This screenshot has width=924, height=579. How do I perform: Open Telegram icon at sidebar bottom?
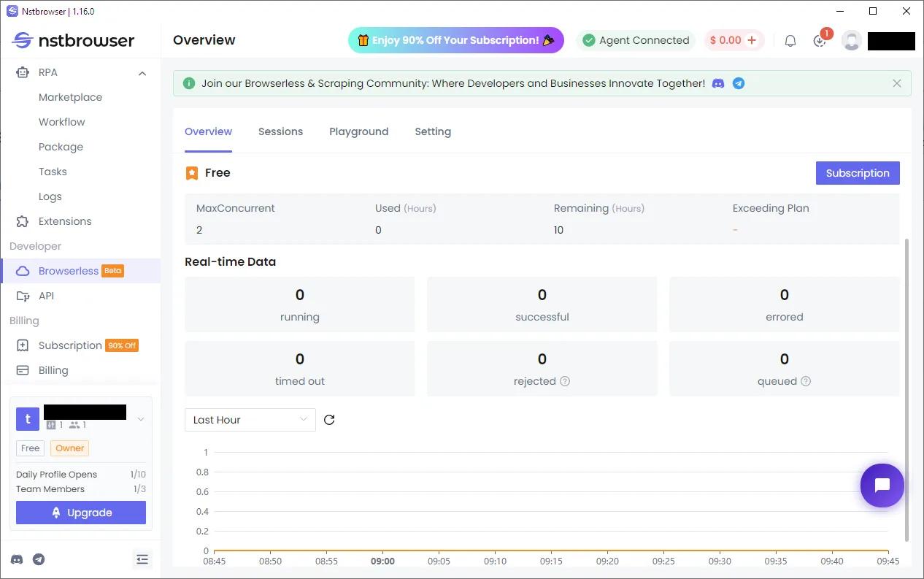[39, 559]
